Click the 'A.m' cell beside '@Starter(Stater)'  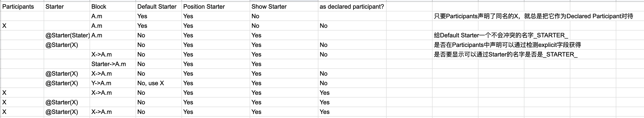click(x=97, y=35)
